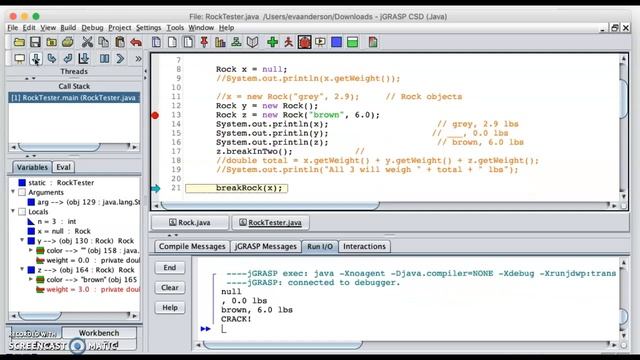
Task: Select the 'x = null : Rock' variable row
Action: pyautogui.click(x=59, y=231)
